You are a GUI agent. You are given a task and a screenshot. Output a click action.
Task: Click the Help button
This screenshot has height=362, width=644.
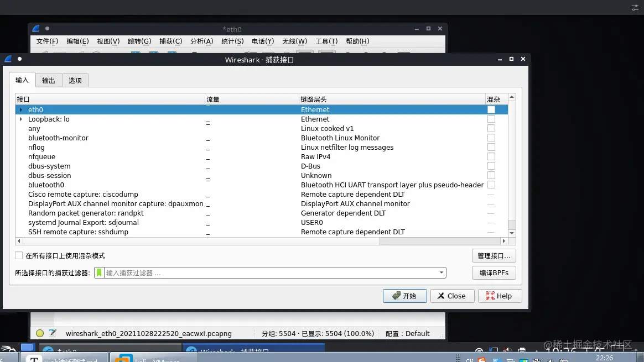(500, 296)
